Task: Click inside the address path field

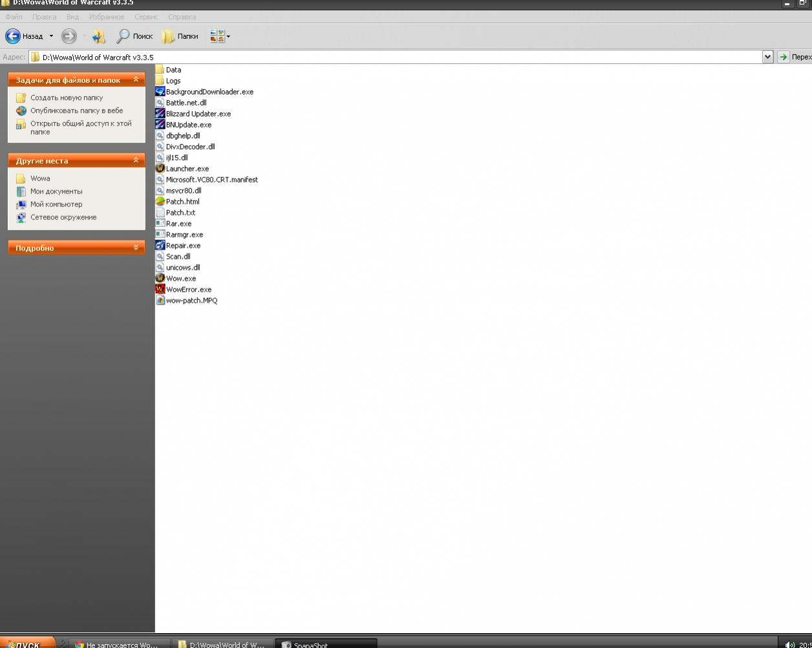Action: point(388,57)
